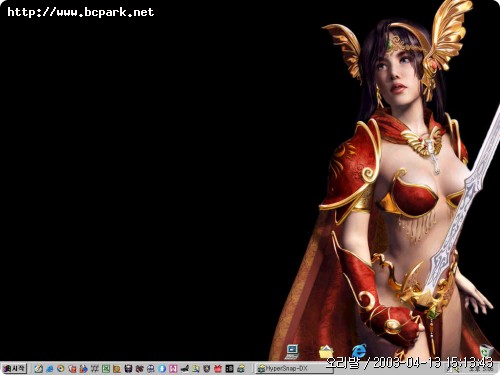Click the notepad-with-pencil quick launch icon
This screenshot has width=500, height=375.
point(38,369)
